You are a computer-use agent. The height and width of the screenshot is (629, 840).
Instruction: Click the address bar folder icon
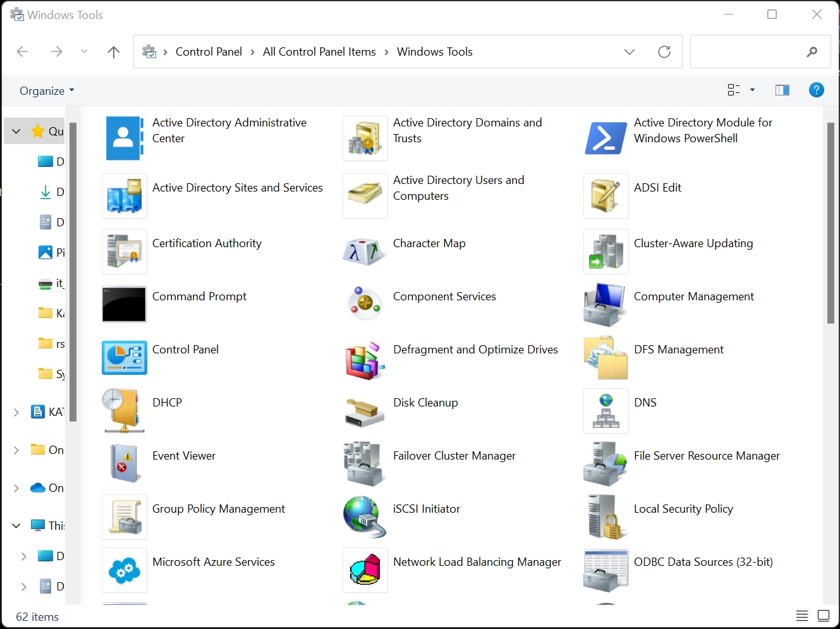coord(149,52)
